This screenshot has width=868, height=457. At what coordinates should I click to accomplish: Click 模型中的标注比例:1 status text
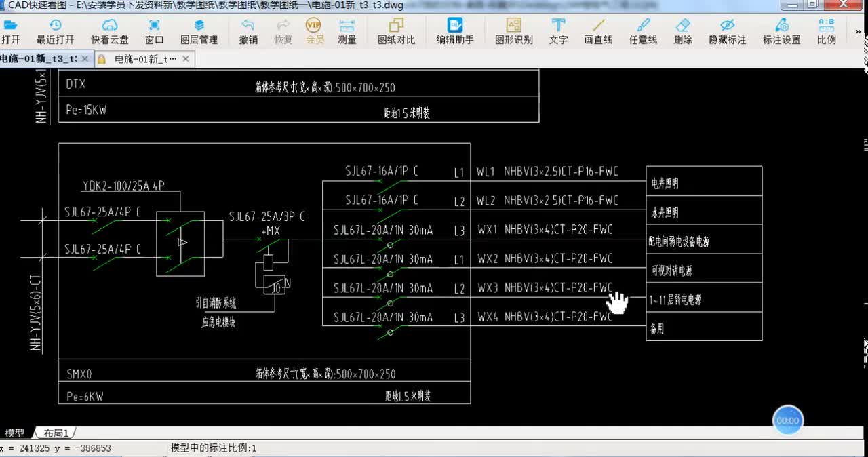coord(214,448)
